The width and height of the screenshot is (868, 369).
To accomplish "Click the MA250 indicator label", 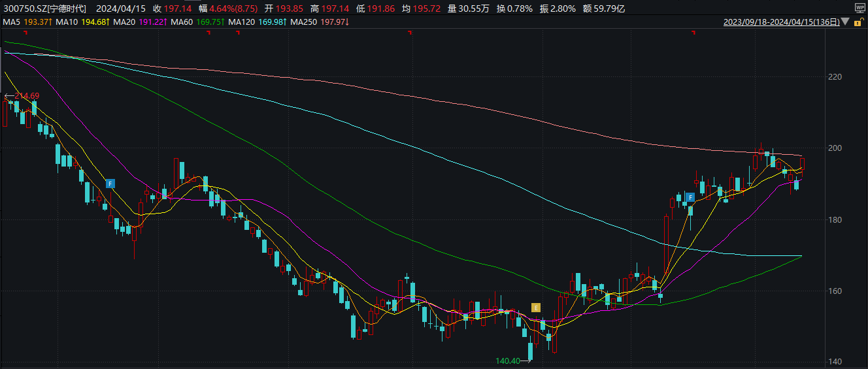I will 305,22.
